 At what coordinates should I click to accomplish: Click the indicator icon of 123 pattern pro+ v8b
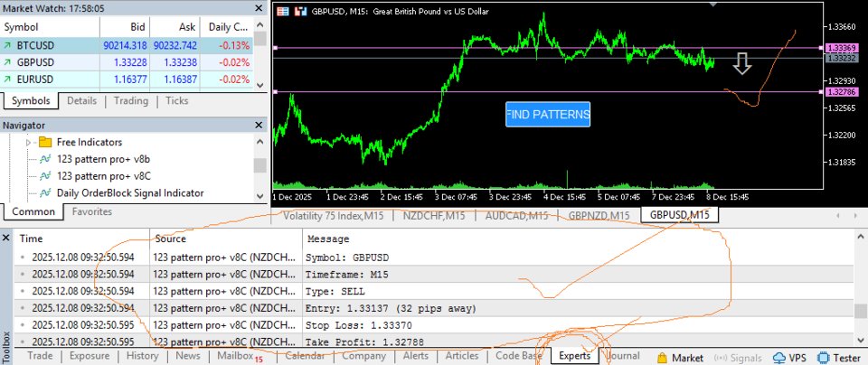(45, 159)
